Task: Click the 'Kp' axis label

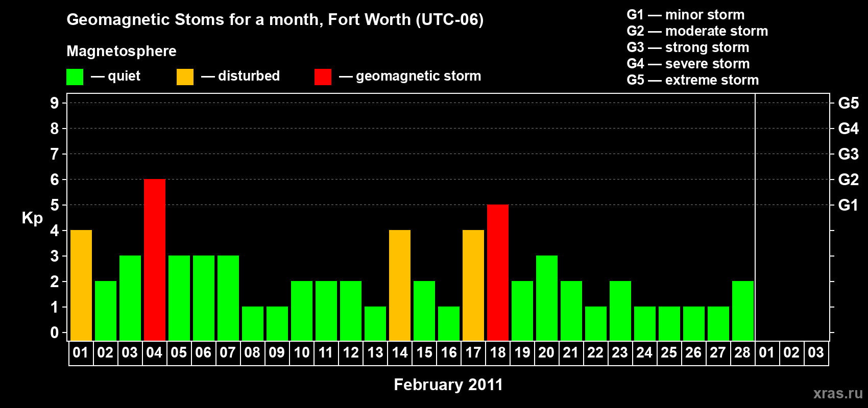Action: [32, 218]
